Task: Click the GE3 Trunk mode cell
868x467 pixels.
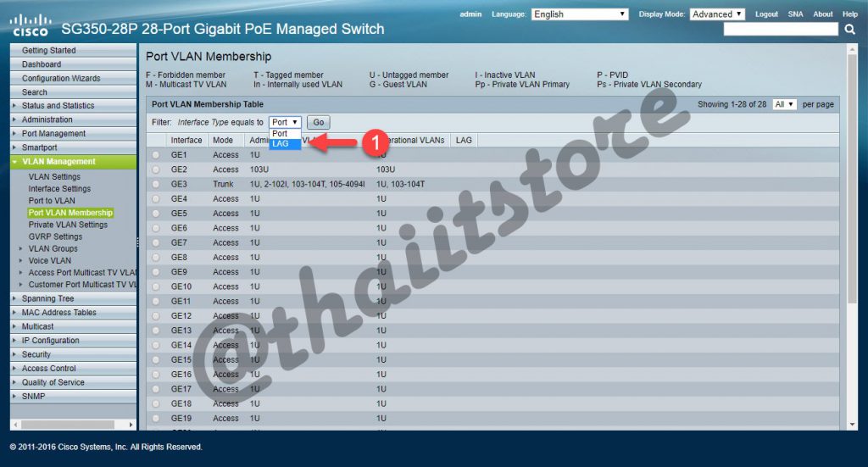Action: 223,184
